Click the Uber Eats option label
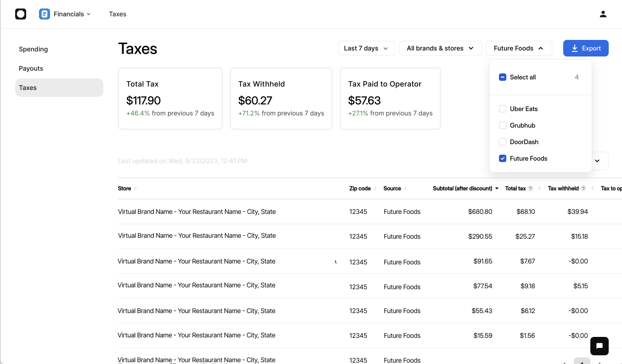 point(524,109)
